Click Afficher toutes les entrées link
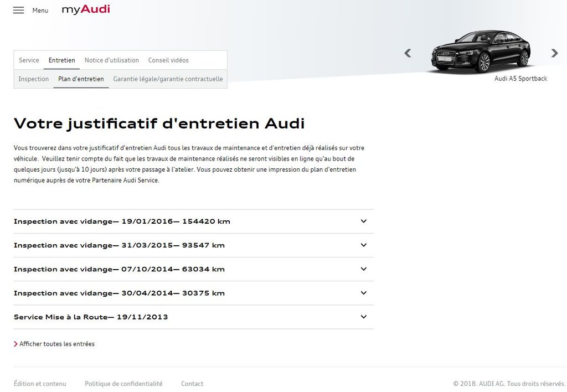567x392 pixels. (56, 344)
